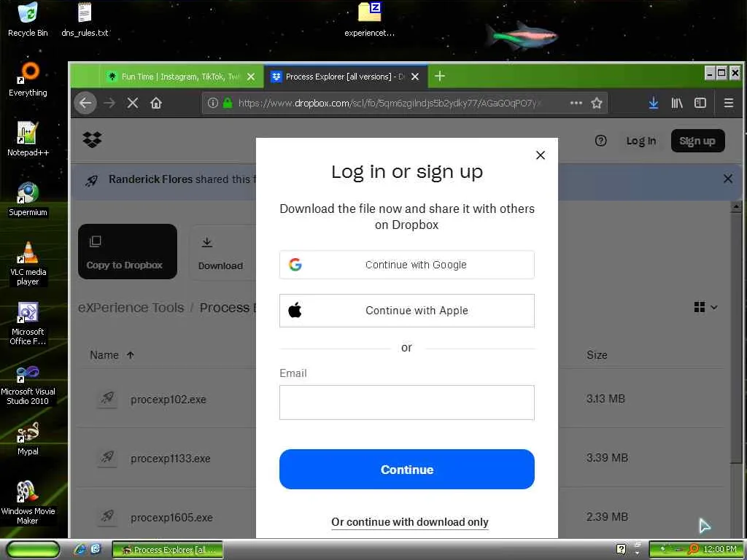Stop loading the page with X button
Viewport: 747px width, 560px height.
tap(133, 103)
